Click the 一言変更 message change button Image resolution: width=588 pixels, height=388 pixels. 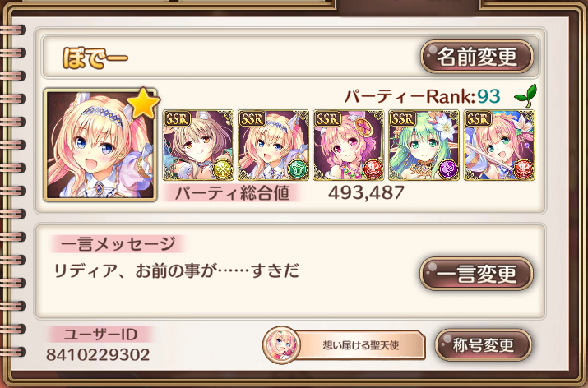click(x=477, y=274)
